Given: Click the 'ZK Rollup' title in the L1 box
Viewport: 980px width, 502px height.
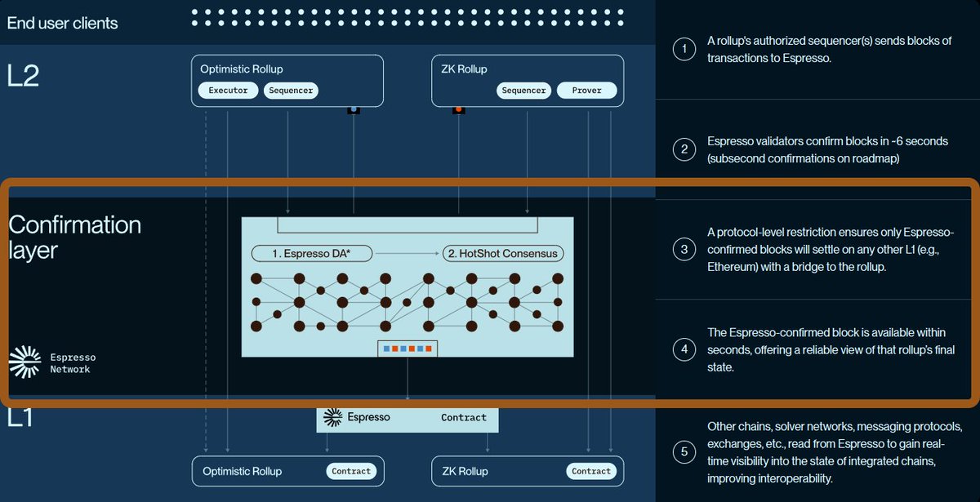Looking at the screenshot, I should (x=465, y=471).
